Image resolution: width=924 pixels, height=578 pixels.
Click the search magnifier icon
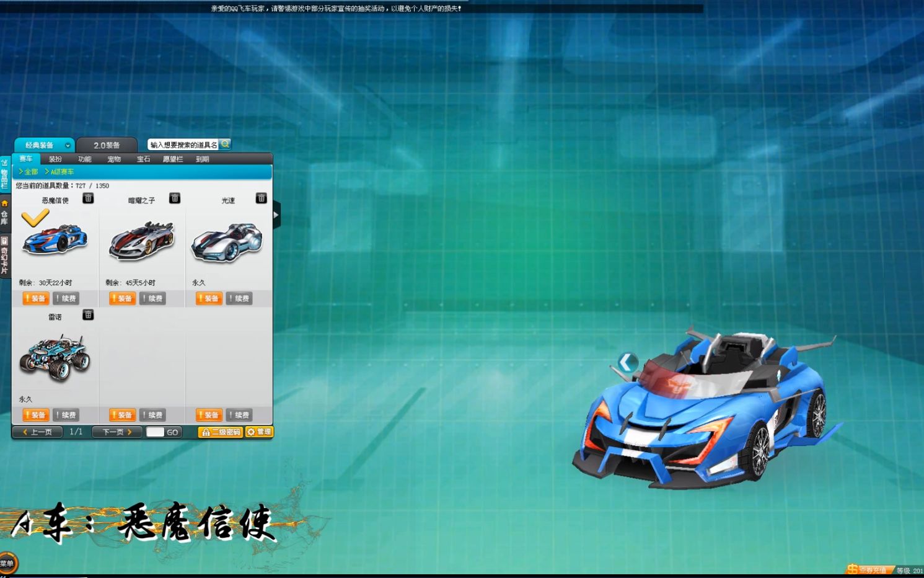(x=225, y=144)
